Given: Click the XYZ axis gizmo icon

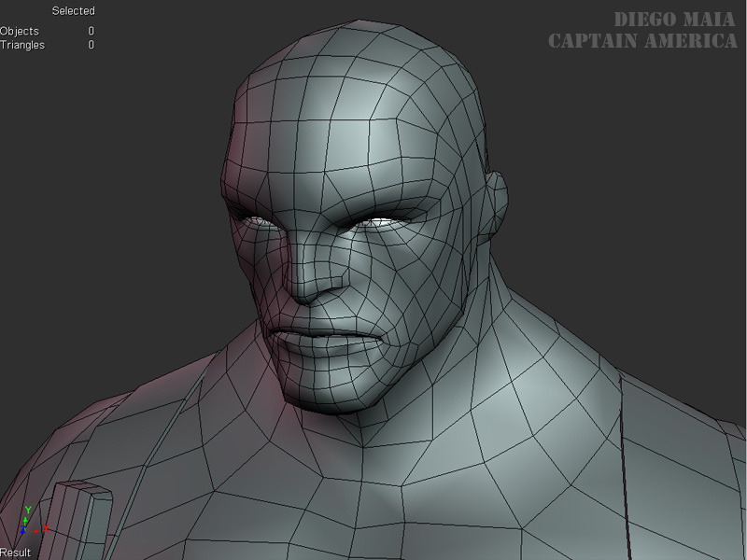Looking at the screenshot, I should 35,521.
